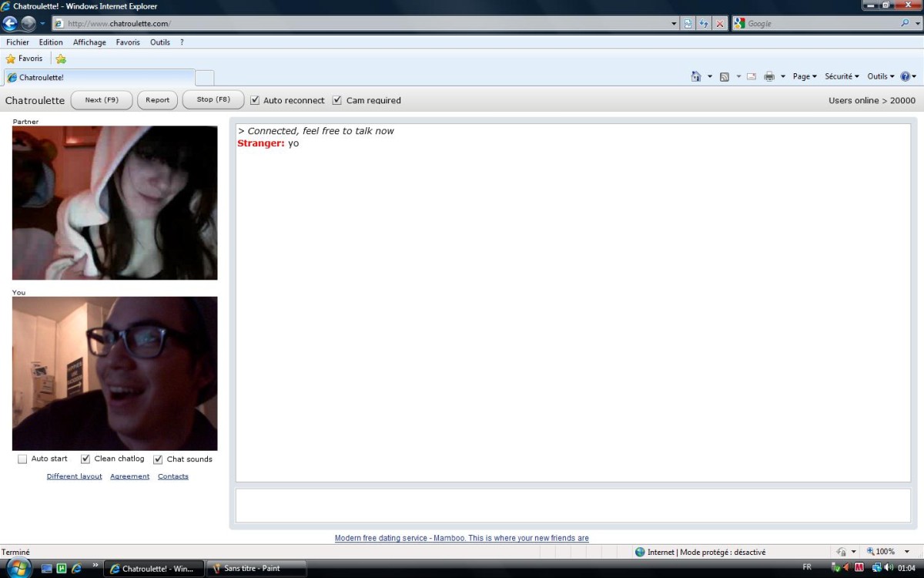924x578 pixels.
Task: Open the Contacts link
Action: [x=173, y=476]
